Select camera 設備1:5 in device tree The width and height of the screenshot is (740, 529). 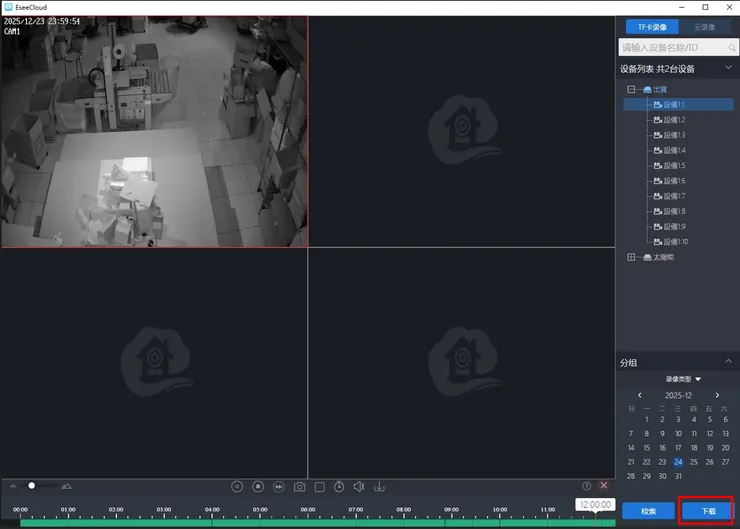(x=669, y=166)
